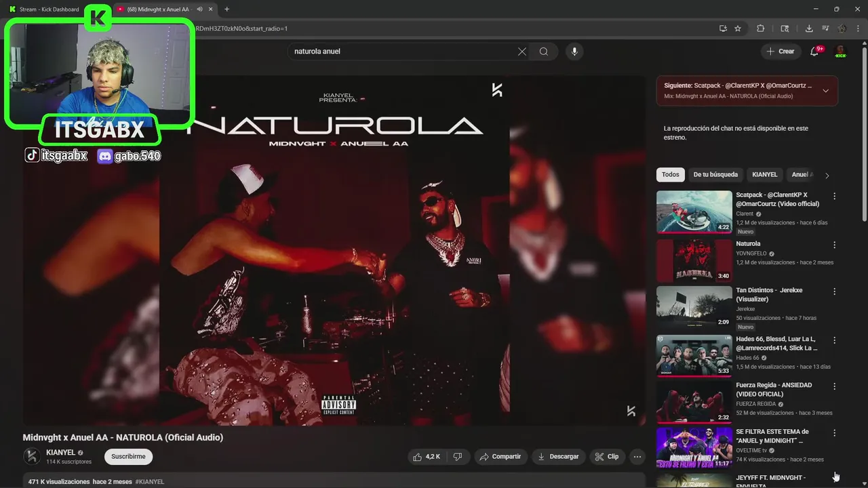This screenshot has width=868, height=488.
Task: Select the Anuel AA filter chip
Action: coord(801,175)
